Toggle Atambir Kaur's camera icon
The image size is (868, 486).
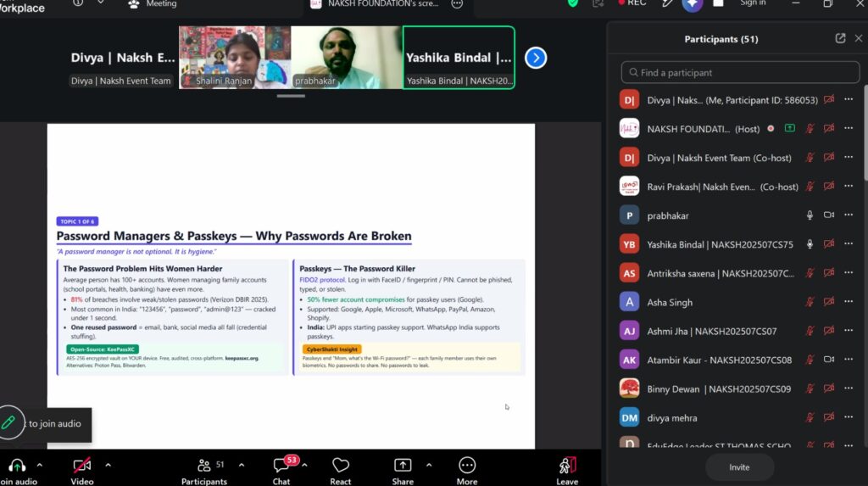pos(829,360)
